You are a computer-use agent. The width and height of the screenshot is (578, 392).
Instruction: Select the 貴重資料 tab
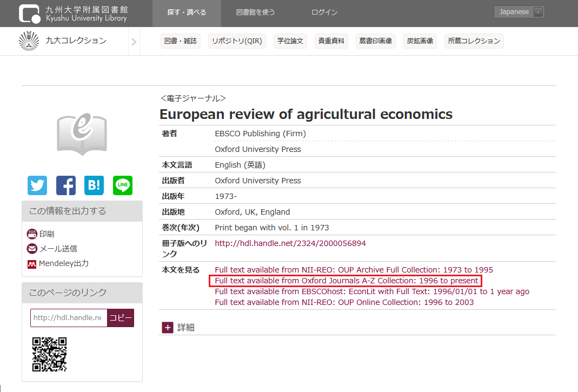(x=331, y=41)
